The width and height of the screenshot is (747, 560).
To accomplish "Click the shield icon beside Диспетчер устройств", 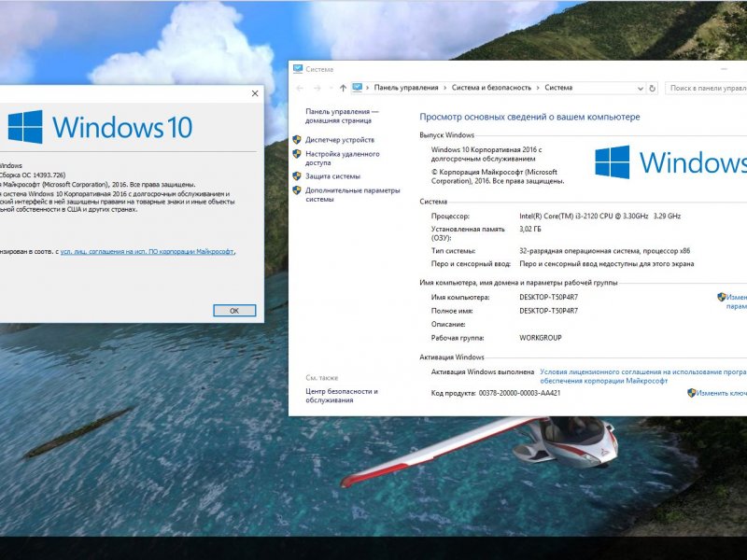I will (297, 139).
